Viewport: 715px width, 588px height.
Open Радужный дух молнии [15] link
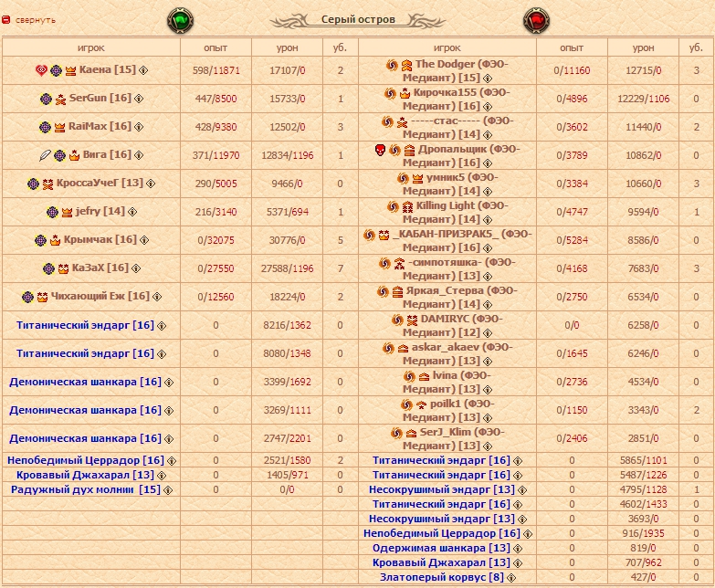click(x=86, y=489)
